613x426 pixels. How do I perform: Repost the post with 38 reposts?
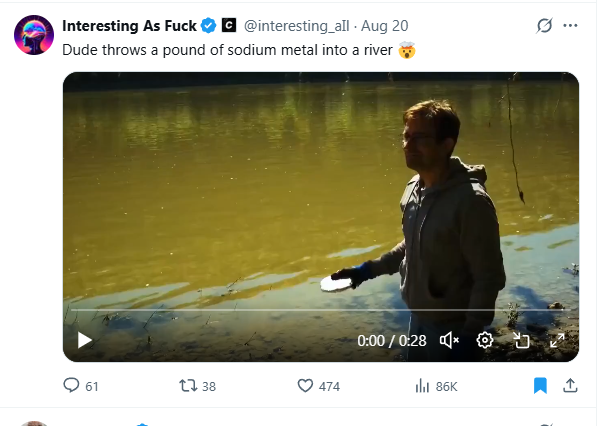186,385
